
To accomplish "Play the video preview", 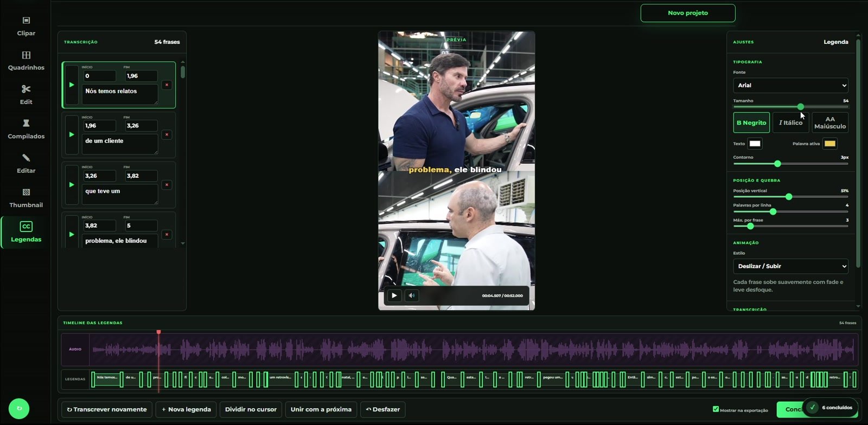I will click(394, 295).
